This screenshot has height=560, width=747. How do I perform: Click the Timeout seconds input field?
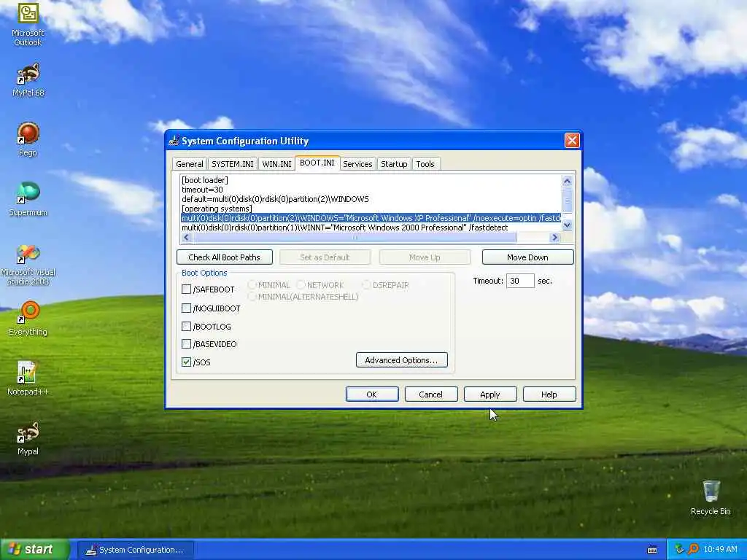click(x=519, y=281)
